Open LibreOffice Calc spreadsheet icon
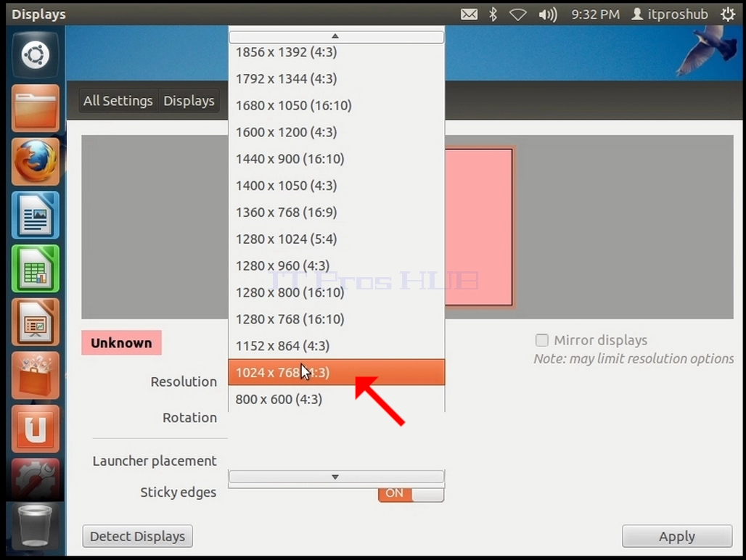 coord(36,268)
